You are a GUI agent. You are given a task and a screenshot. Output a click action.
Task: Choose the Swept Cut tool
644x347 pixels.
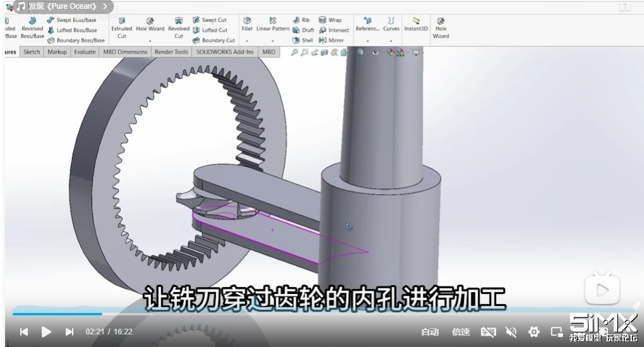(209, 20)
